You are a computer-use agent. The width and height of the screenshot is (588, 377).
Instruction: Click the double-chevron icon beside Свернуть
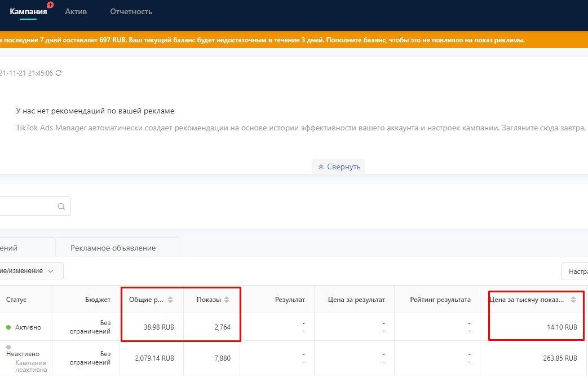click(x=321, y=166)
